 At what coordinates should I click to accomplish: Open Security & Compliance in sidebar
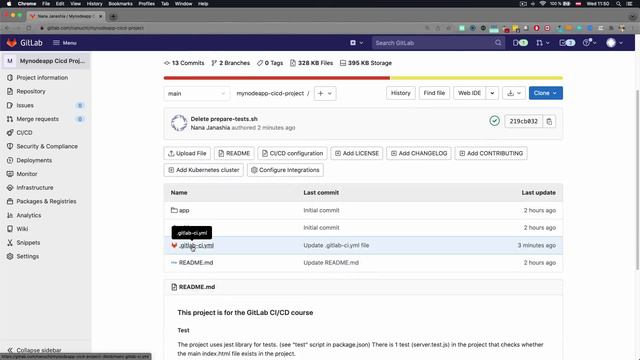click(x=47, y=146)
